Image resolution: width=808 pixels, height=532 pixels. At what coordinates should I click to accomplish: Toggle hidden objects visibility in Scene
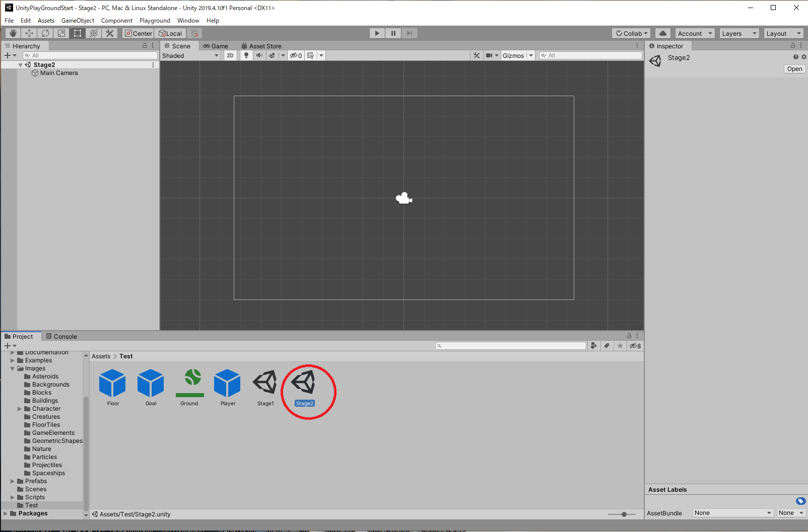pos(296,55)
